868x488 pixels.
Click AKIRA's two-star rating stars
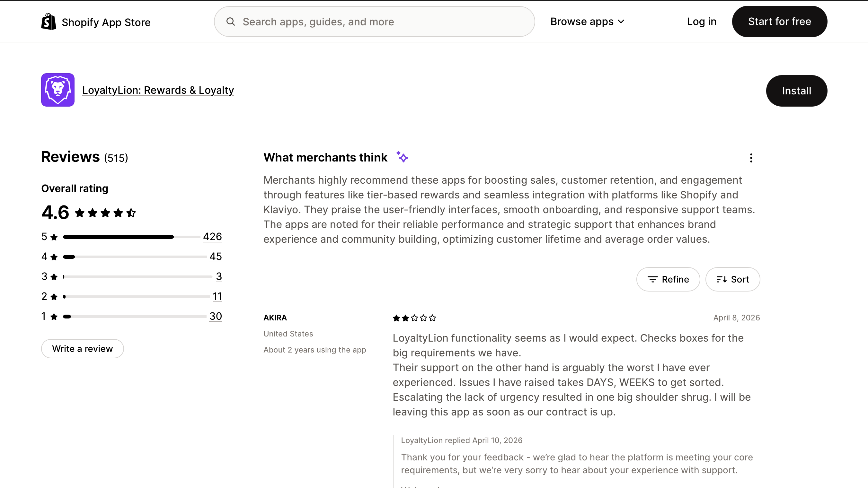(414, 318)
